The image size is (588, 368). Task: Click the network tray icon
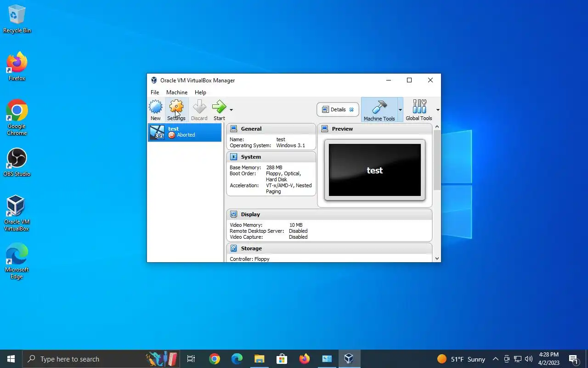click(x=518, y=359)
